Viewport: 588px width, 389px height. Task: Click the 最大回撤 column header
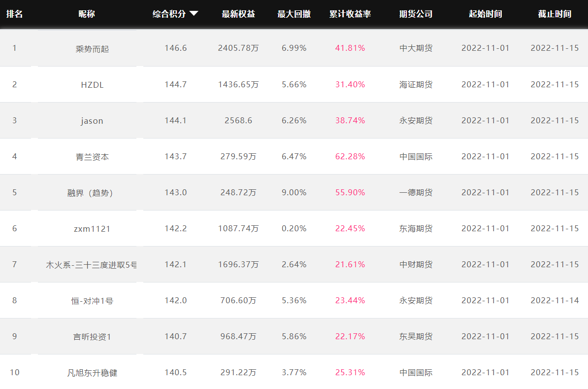coord(294,14)
